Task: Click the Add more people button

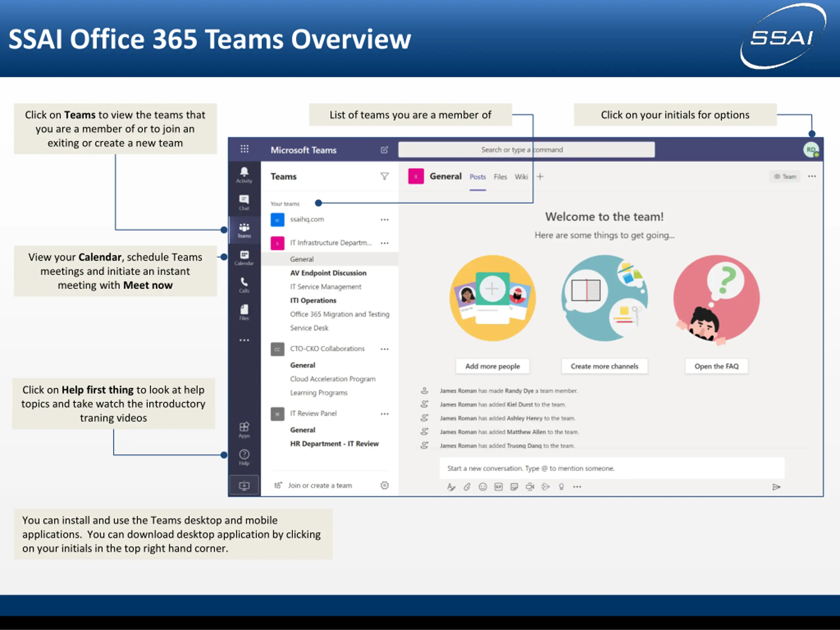Action: pos(493,367)
